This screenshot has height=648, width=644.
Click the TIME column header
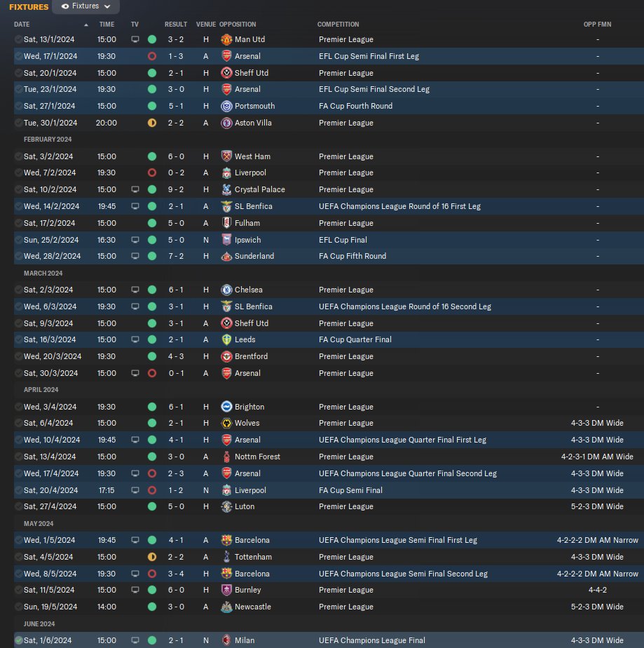click(x=107, y=25)
